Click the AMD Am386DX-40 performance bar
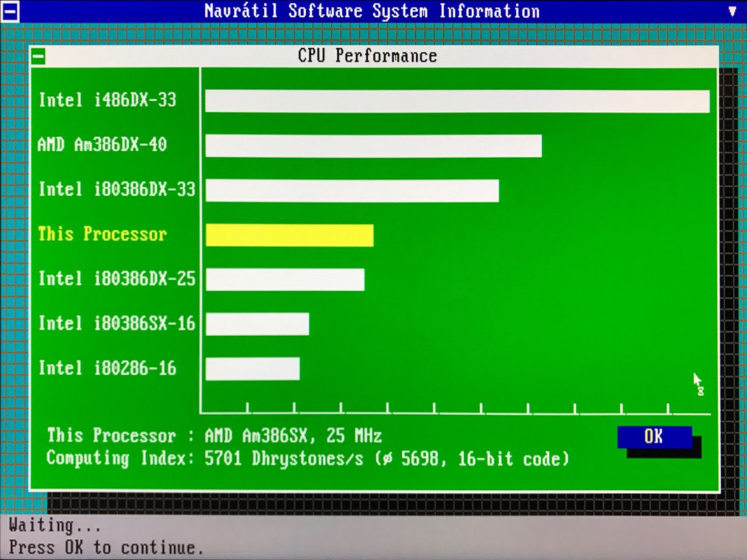 374,146
